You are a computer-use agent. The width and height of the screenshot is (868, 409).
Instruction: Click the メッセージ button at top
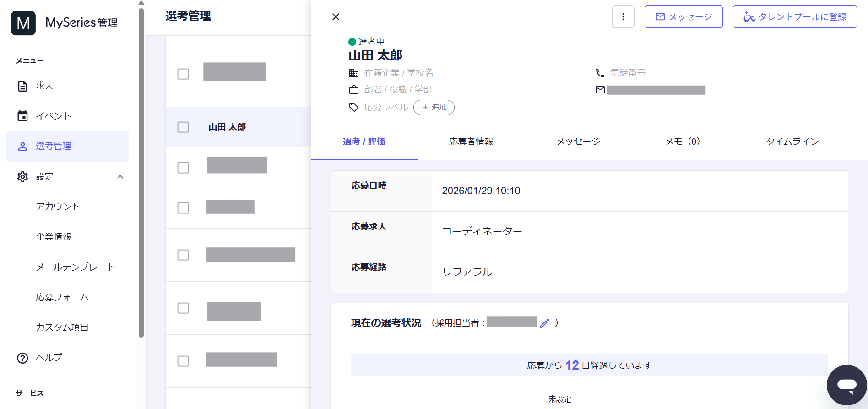(x=683, y=17)
